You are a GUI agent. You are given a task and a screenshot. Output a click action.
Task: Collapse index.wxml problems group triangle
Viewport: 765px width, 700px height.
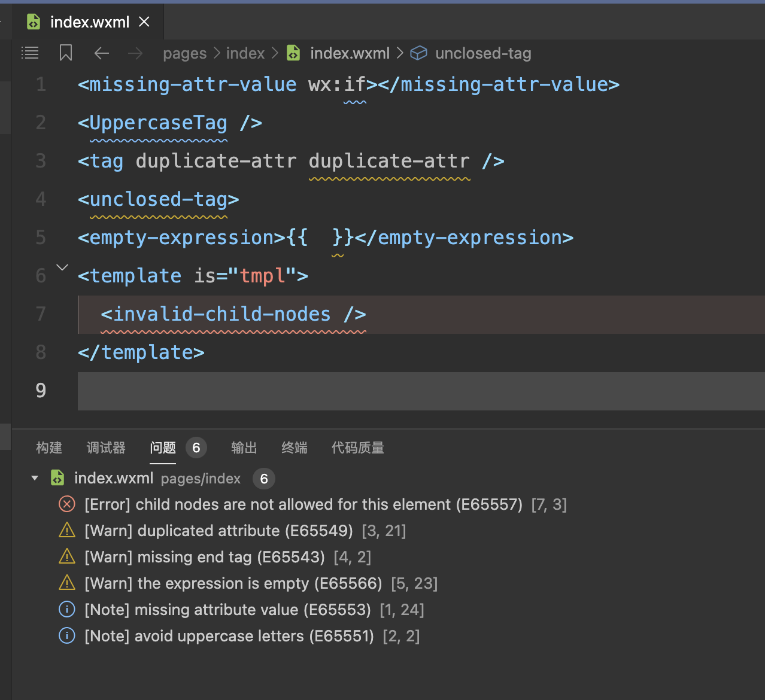[35, 478]
